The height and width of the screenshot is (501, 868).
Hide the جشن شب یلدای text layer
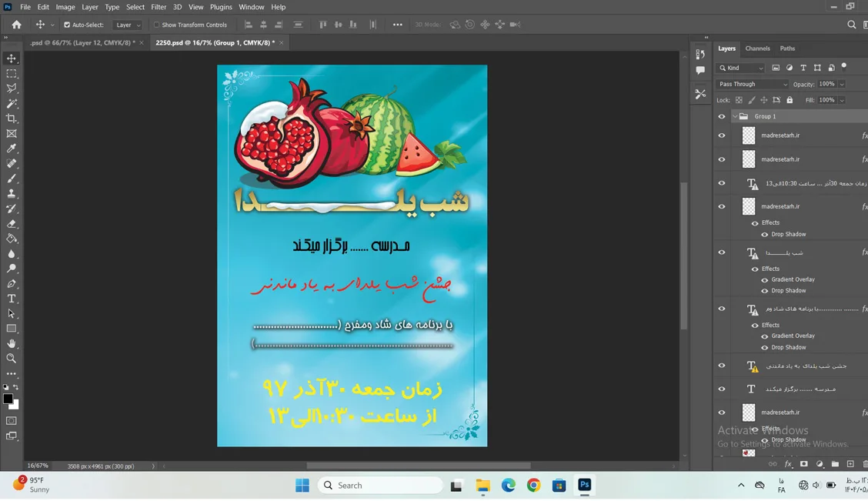point(721,366)
